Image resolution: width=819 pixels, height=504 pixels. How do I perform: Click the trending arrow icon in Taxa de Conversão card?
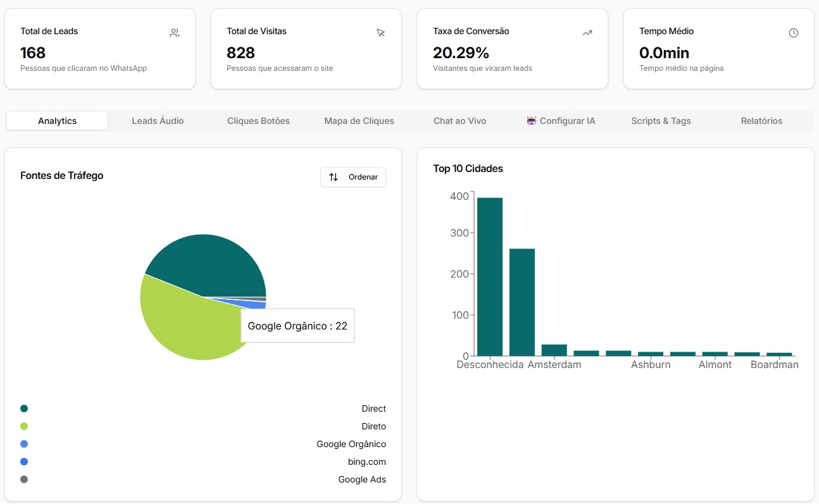click(x=587, y=33)
